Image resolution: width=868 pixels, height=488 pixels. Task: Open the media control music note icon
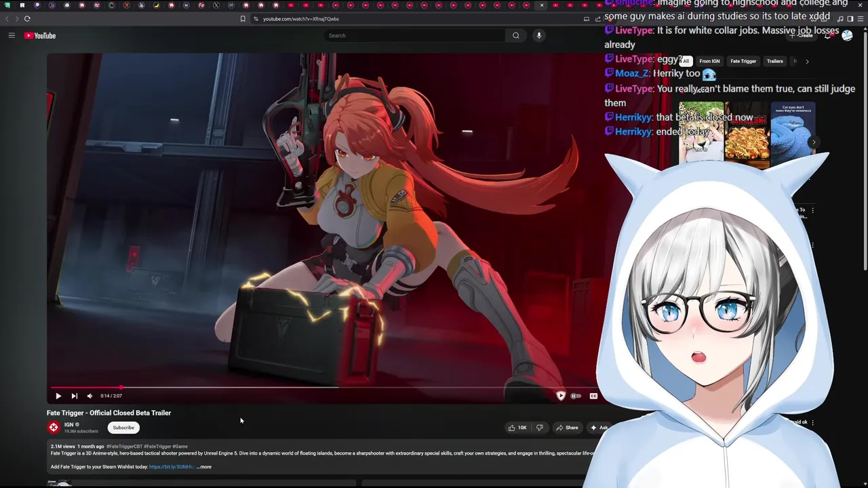tap(841, 18)
